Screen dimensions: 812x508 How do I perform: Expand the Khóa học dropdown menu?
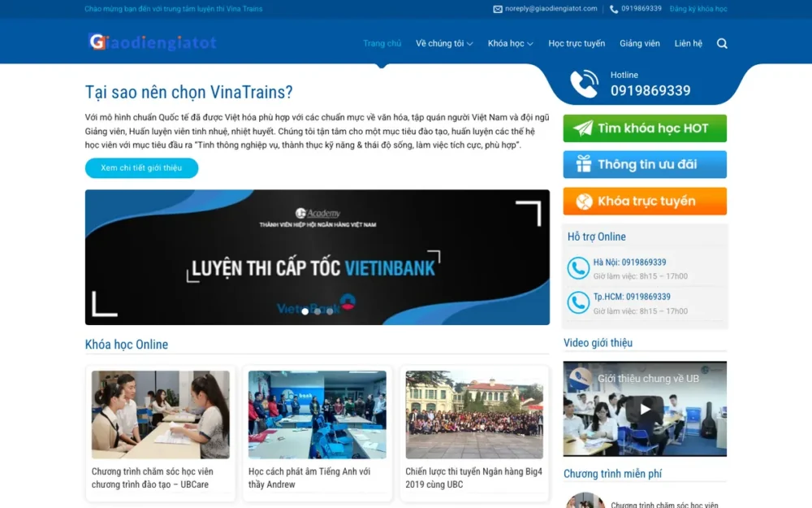[510, 44]
